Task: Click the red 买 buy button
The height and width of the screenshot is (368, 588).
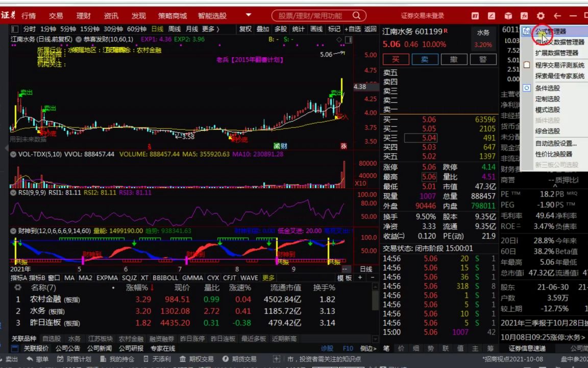Action: pyautogui.click(x=396, y=59)
